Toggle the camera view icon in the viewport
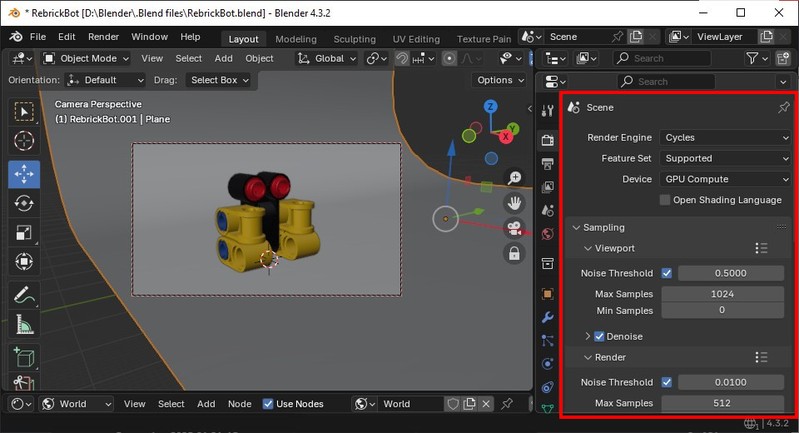 point(515,229)
